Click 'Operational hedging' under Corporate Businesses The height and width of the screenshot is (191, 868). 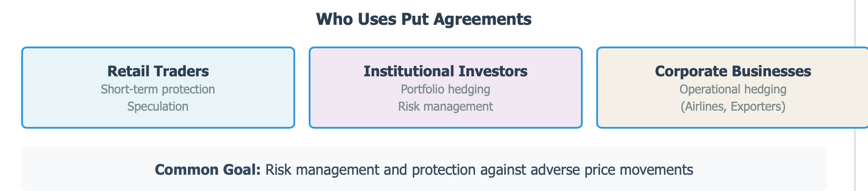pos(733,89)
